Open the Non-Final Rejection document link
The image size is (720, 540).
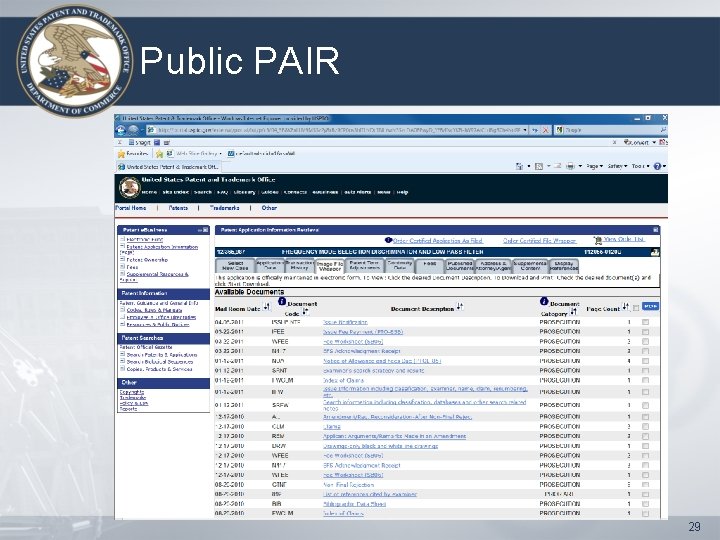click(349, 485)
